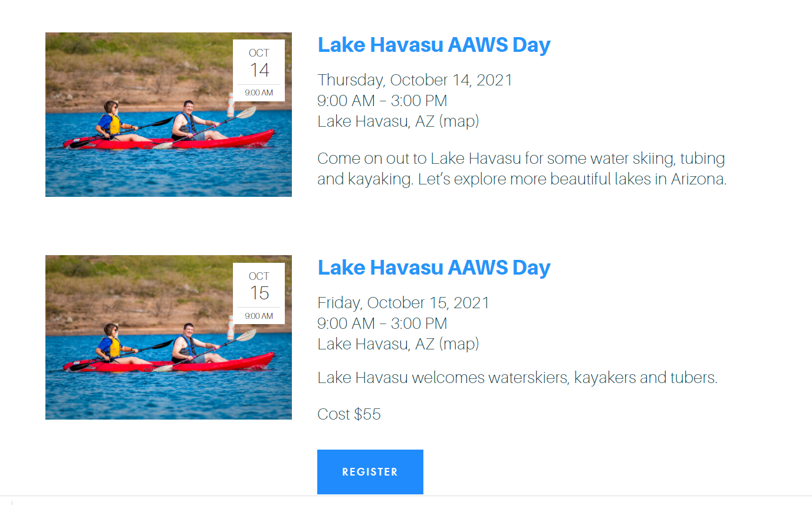Screen dimensions: 812x505
Task: Select the OCT 14 date badge
Action: pyautogui.click(x=259, y=71)
